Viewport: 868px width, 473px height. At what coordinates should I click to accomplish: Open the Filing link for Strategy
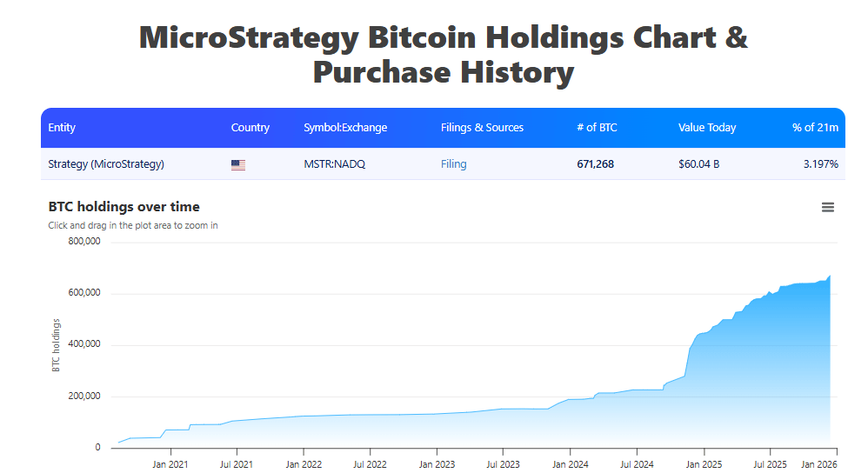pos(453,164)
